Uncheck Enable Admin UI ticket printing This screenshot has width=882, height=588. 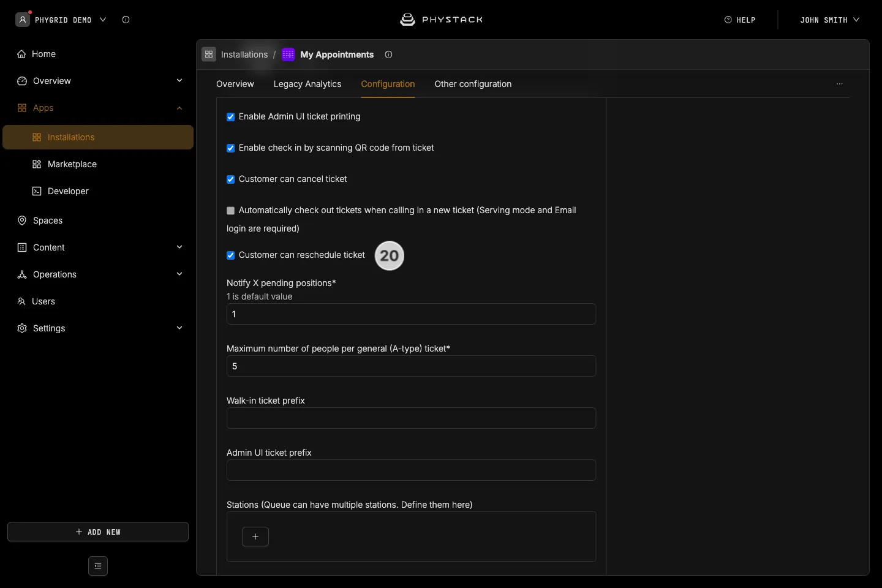coord(230,117)
